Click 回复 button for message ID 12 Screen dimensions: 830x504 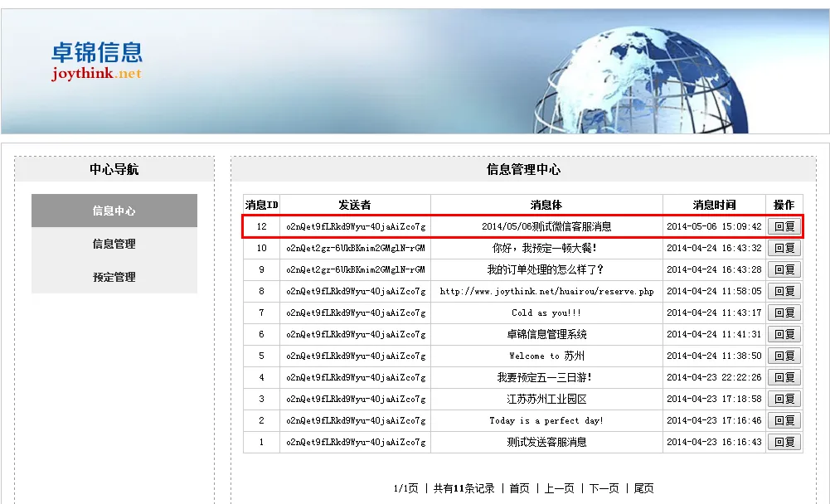(x=784, y=226)
